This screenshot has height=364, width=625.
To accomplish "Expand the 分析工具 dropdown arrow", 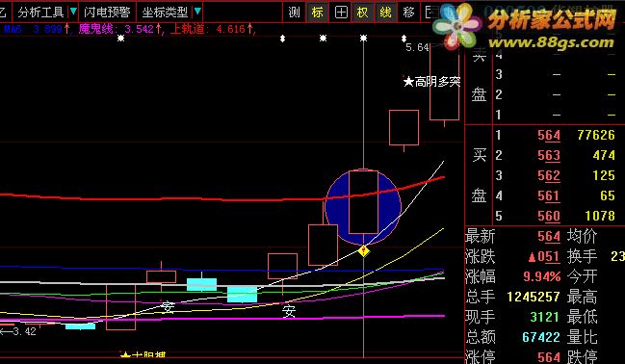I will 73,12.
